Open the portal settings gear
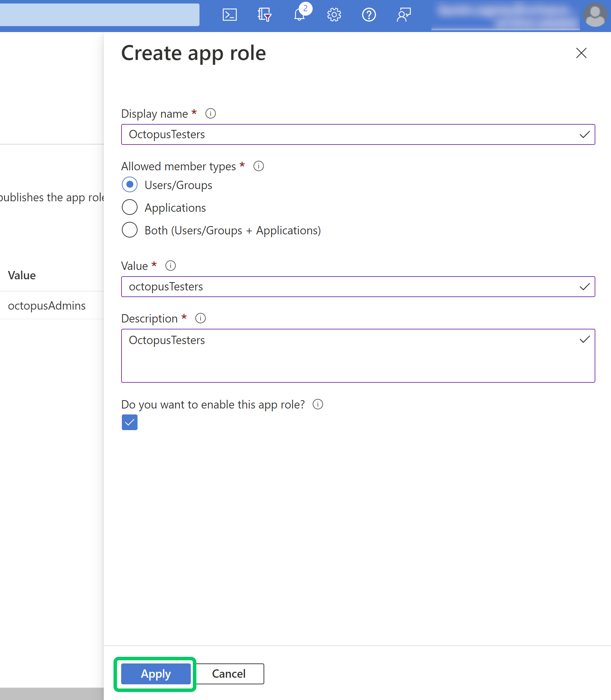The image size is (611, 700). (x=334, y=15)
